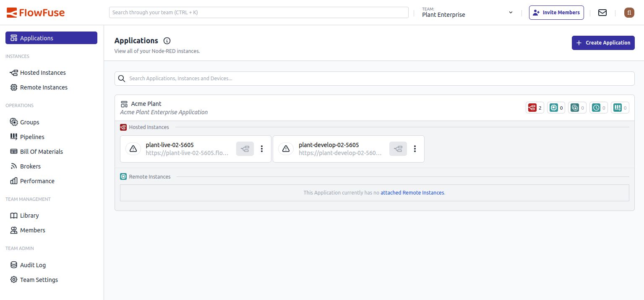View the Bill Of Materials section
This screenshot has height=300, width=644.
pyautogui.click(x=42, y=151)
